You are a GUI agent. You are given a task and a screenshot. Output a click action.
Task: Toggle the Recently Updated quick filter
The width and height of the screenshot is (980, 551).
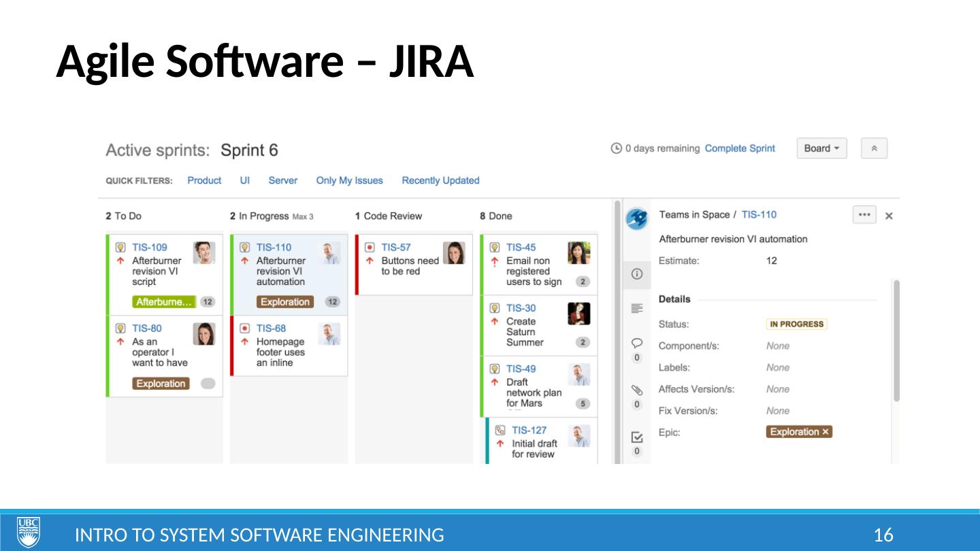tap(440, 180)
